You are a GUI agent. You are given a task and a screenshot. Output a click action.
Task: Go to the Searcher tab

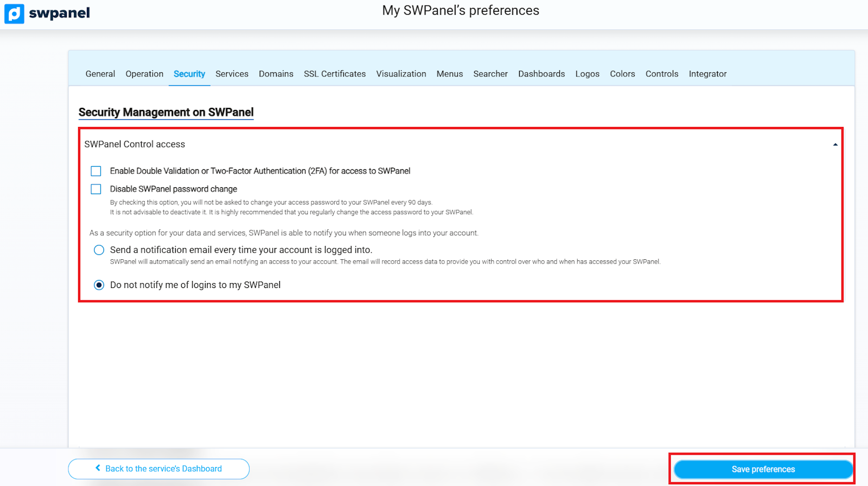(490, 74)
